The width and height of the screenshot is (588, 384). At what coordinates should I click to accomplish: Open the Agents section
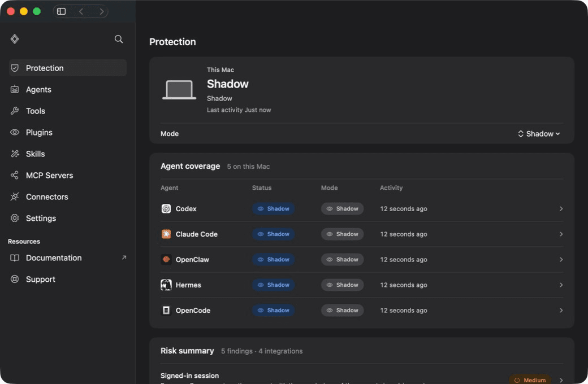tap(68, 89)
